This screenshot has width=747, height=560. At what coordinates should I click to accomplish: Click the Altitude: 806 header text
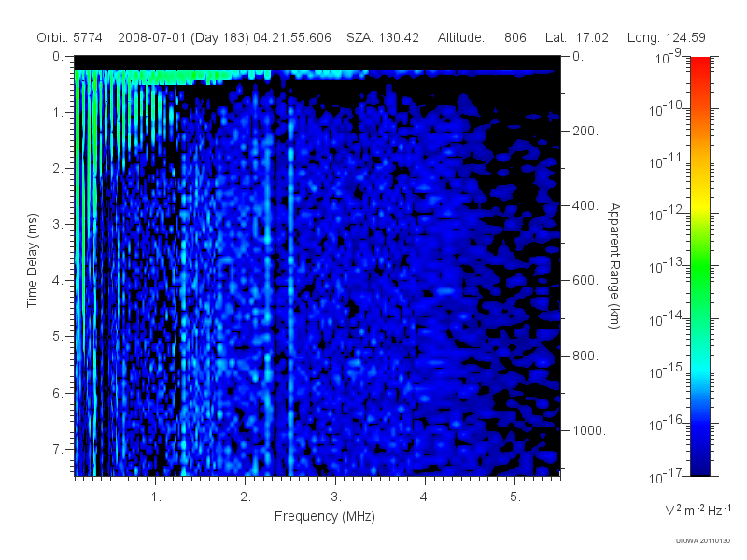[482, 37]
